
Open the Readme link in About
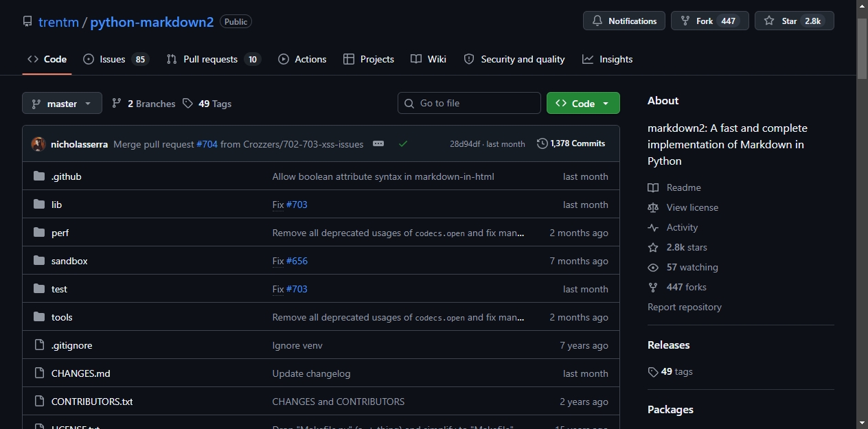pyautogui.click(x=674, y=187)
